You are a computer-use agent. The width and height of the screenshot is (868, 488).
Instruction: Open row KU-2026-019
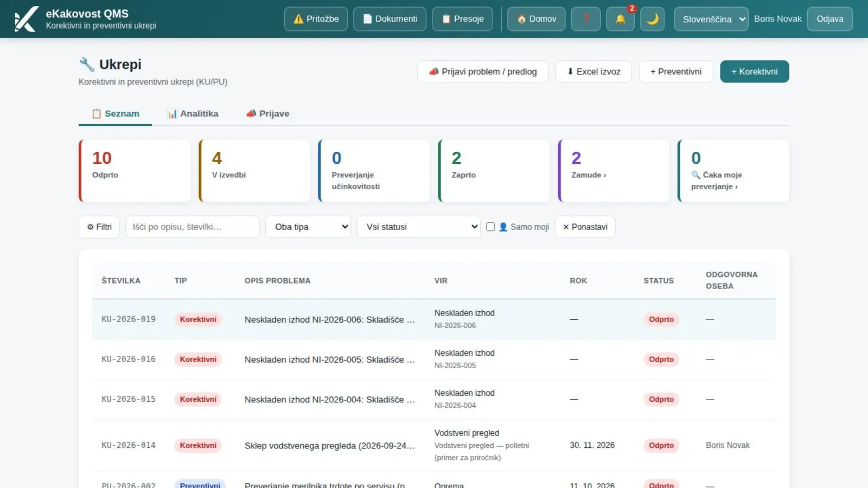pos(433,319)
